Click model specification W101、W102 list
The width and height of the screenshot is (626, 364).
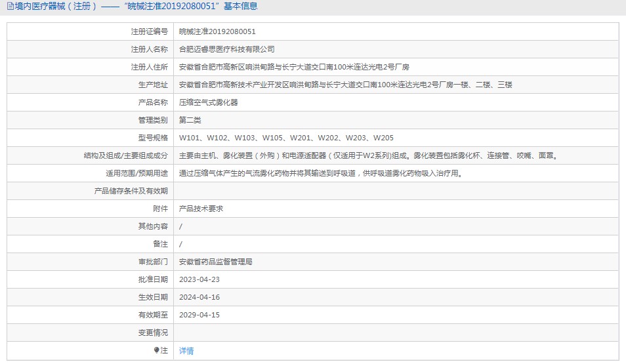point(286,138)
